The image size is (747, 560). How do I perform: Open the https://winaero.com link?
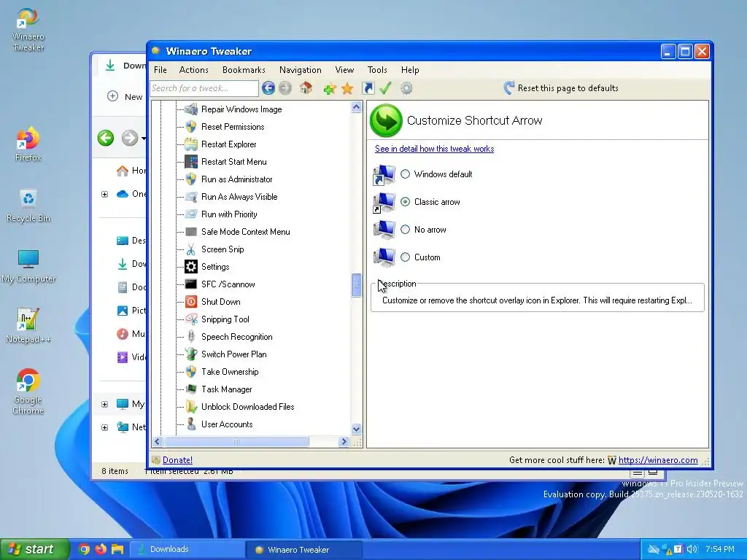tap(658, 460)
